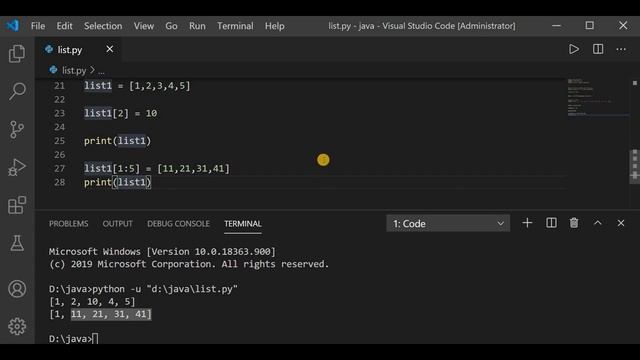The image size is (640, 360).
Task: Open the Run menu
Action: (x=197, y=26)
